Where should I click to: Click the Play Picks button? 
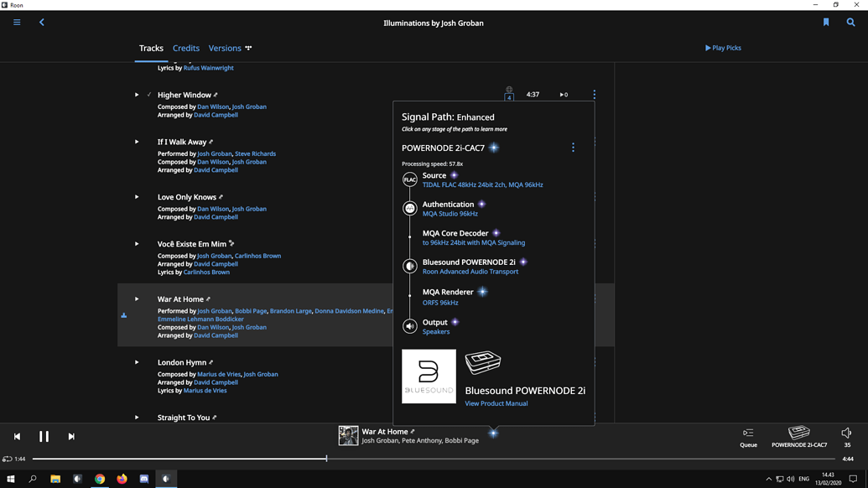pyautogui.click(x=722, y=48)
